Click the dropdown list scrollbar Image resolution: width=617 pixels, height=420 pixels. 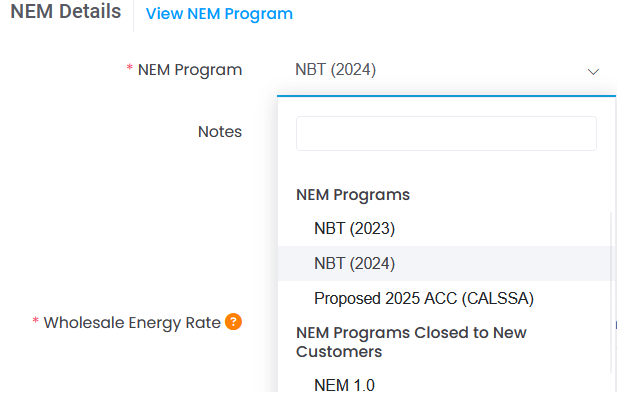click(x=611, y=292)
